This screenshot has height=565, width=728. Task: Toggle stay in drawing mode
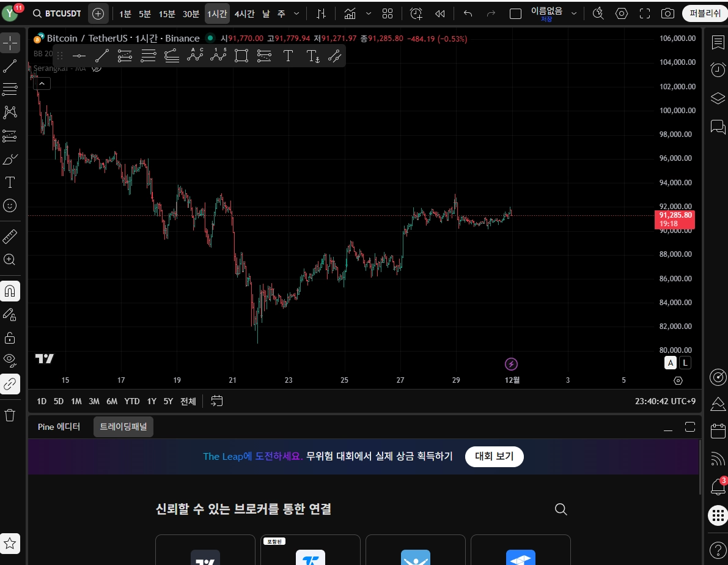pyautogui.click(x=10, y=314)
